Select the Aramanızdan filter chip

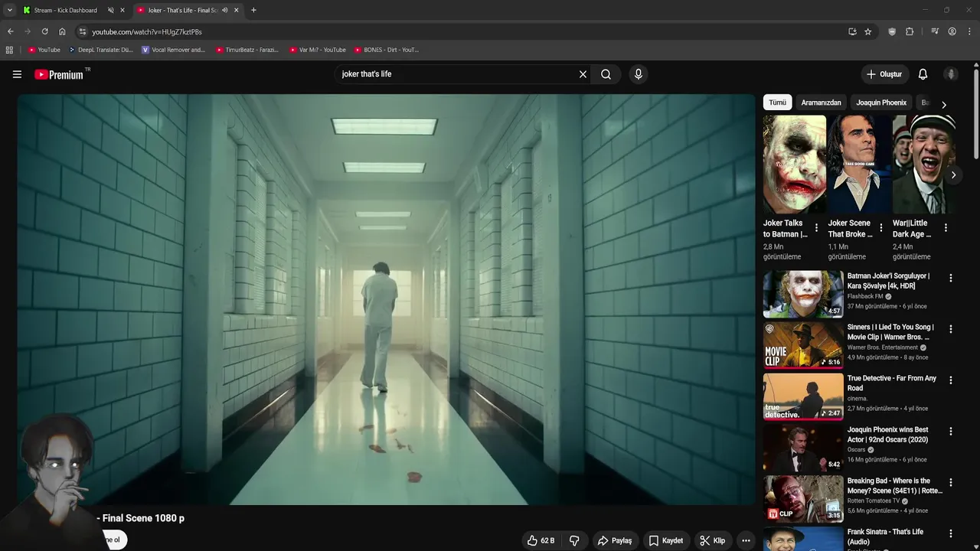[x=821, y=103]
